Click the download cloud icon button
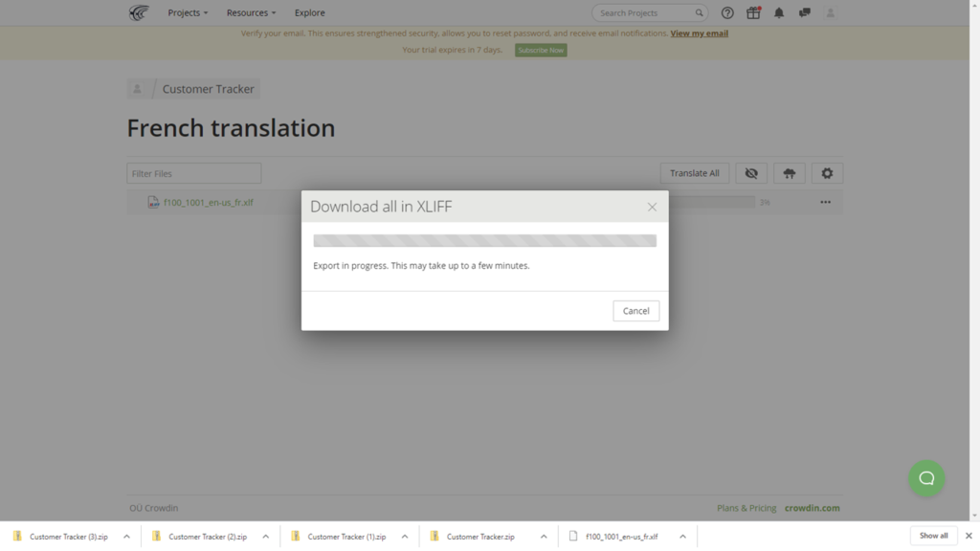Image resolution: width=980 pixels, height=551 pixels. (x=790, y=173)
